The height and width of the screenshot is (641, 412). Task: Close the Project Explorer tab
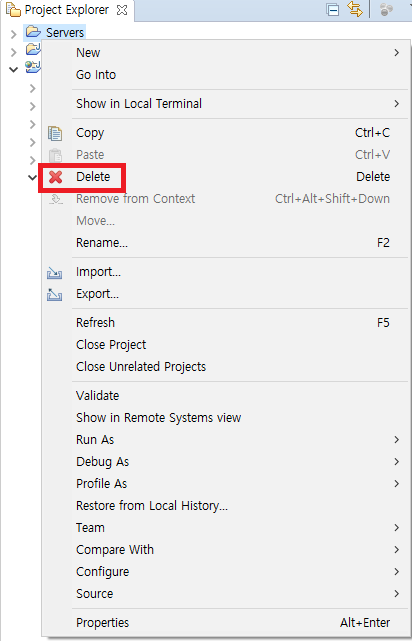tap(122, 10)
